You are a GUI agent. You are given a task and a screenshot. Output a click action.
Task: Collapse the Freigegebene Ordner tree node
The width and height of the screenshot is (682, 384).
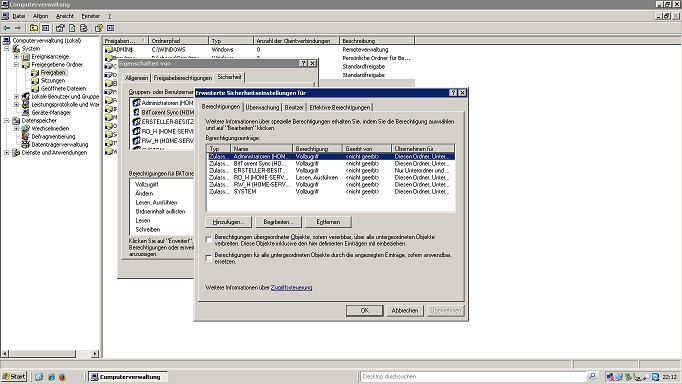tap(16, 65)
